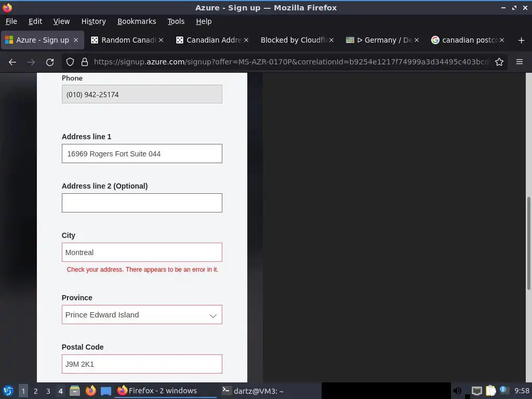Switch to workspace 4
The width and height of the screenshot is (532, 399).
[61, 391]
